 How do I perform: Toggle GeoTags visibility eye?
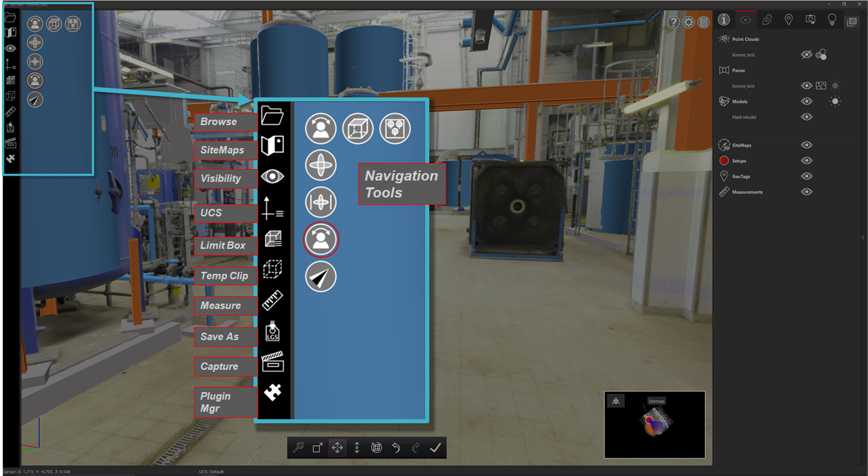[806, 176]
